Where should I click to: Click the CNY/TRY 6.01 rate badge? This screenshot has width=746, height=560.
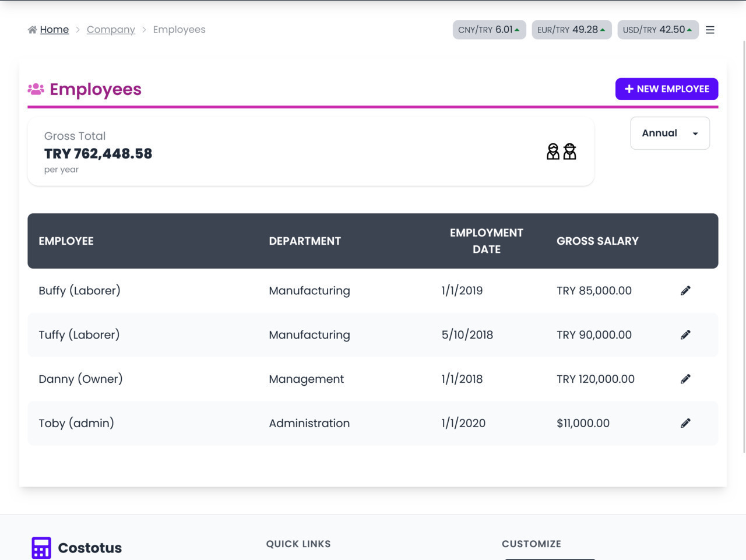pyautogui.click(x=489, y=30)
